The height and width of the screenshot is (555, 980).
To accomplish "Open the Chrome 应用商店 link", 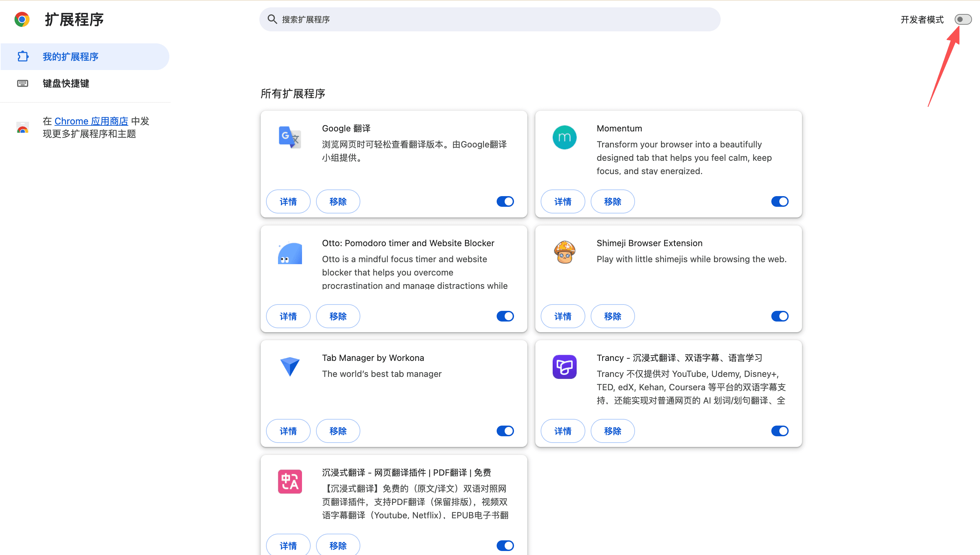I will tap(91, 121).
